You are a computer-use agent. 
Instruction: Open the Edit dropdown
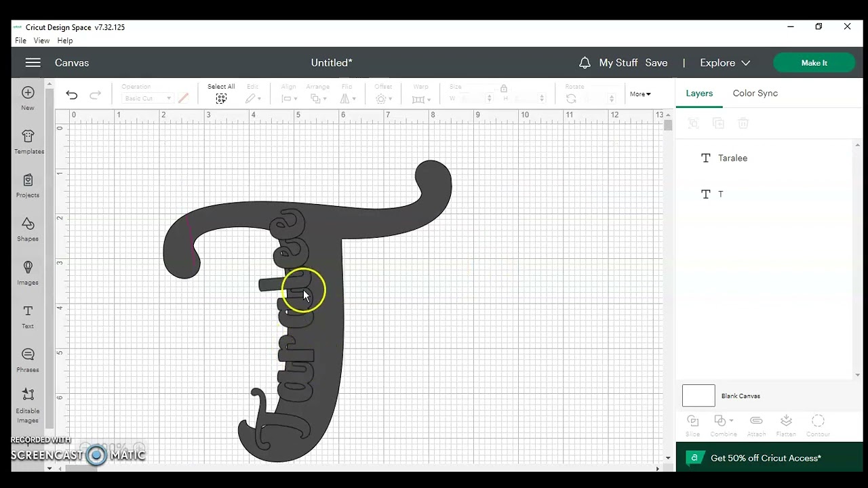tap(253, 99)
